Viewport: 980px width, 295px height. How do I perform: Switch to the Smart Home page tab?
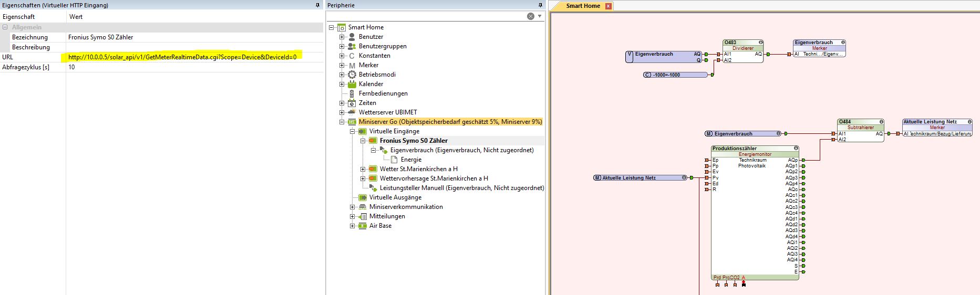coord(583,6)
